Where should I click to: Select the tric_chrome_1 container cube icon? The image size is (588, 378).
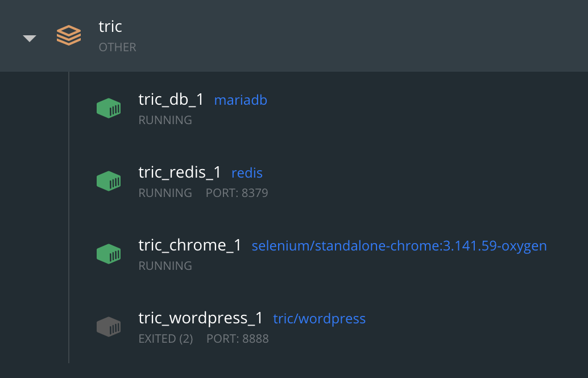coord(108,253)
